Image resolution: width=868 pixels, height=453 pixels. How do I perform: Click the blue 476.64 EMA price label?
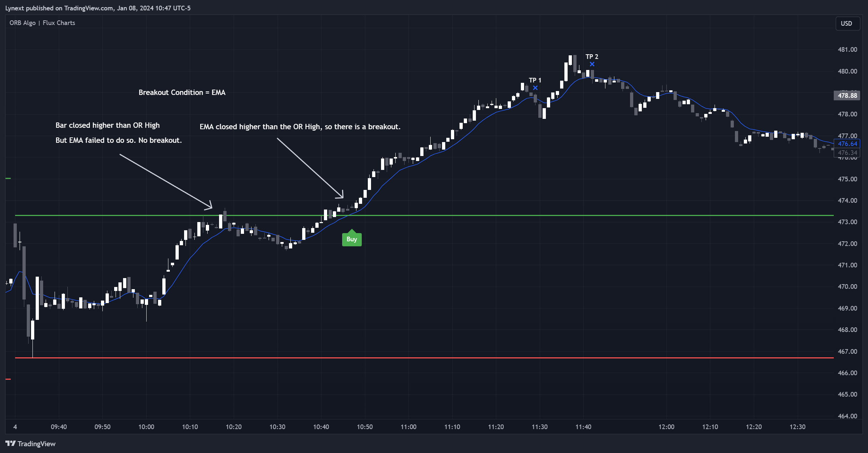(x=847, y=144)
